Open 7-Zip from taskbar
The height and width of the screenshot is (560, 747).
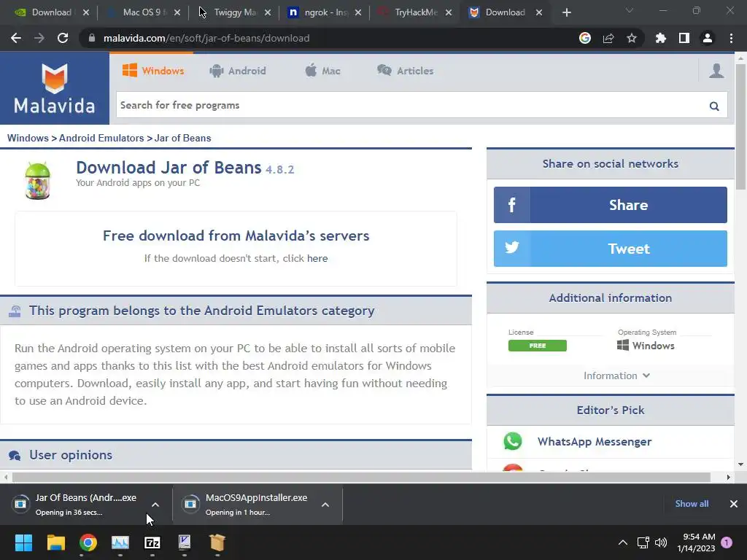point(152,542)
